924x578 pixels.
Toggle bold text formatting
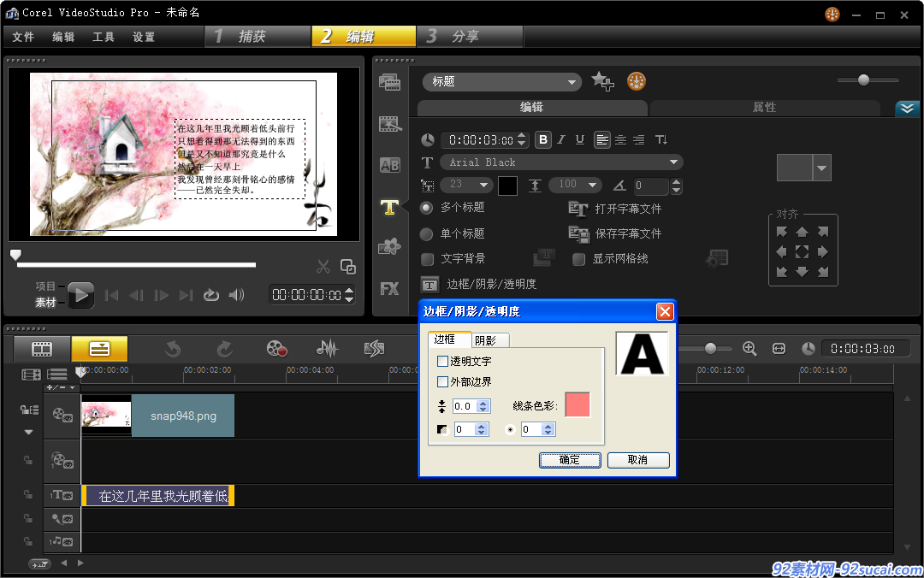tap(543, 139)
